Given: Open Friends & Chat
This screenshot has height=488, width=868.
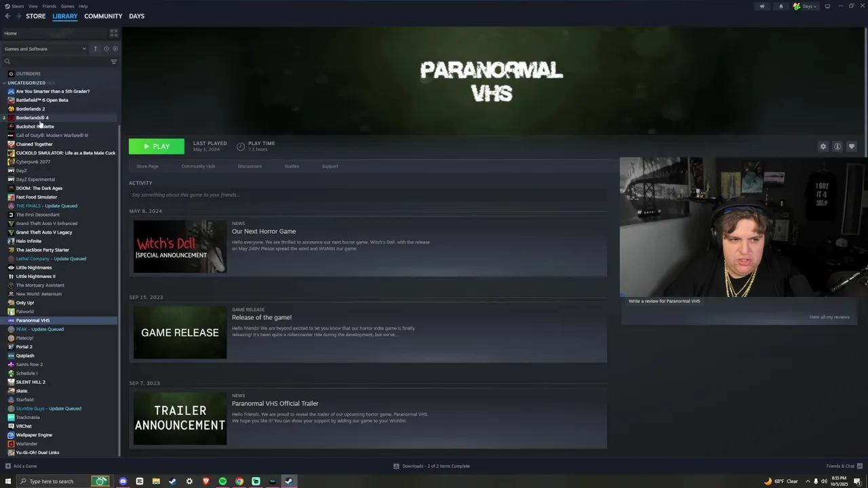Looking at the screenshot, I should (844, 466).
